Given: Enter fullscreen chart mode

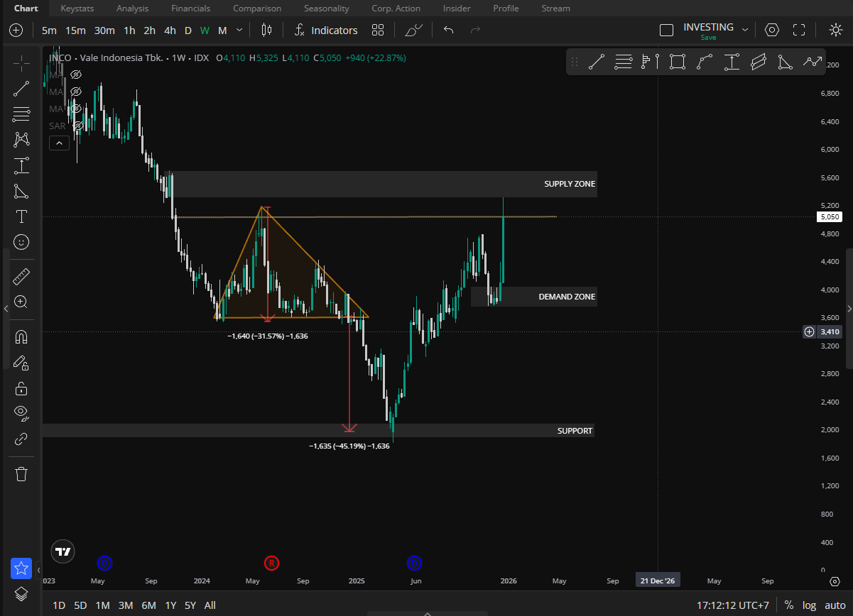Looking at the screenshot, I should point(799,30).
